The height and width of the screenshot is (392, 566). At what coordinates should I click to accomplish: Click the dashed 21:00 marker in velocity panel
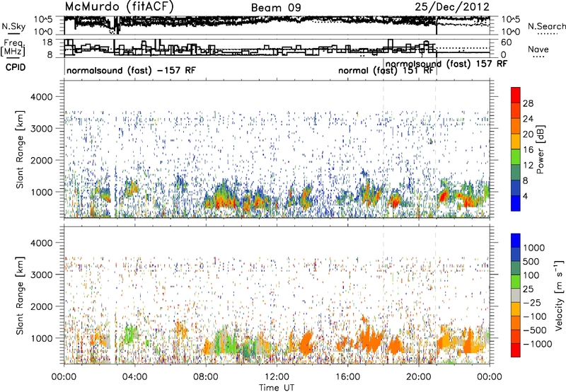(x=436, y=295)
